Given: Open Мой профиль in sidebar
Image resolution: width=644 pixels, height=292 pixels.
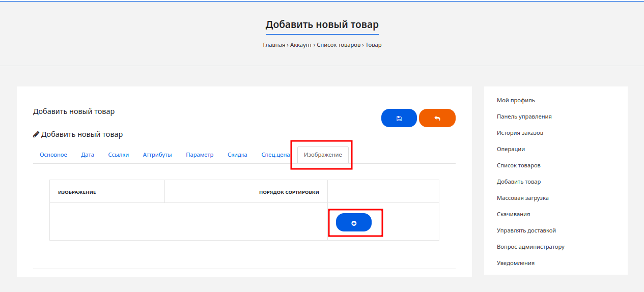Looking at the screenshot, I should (x=516, y=100).
